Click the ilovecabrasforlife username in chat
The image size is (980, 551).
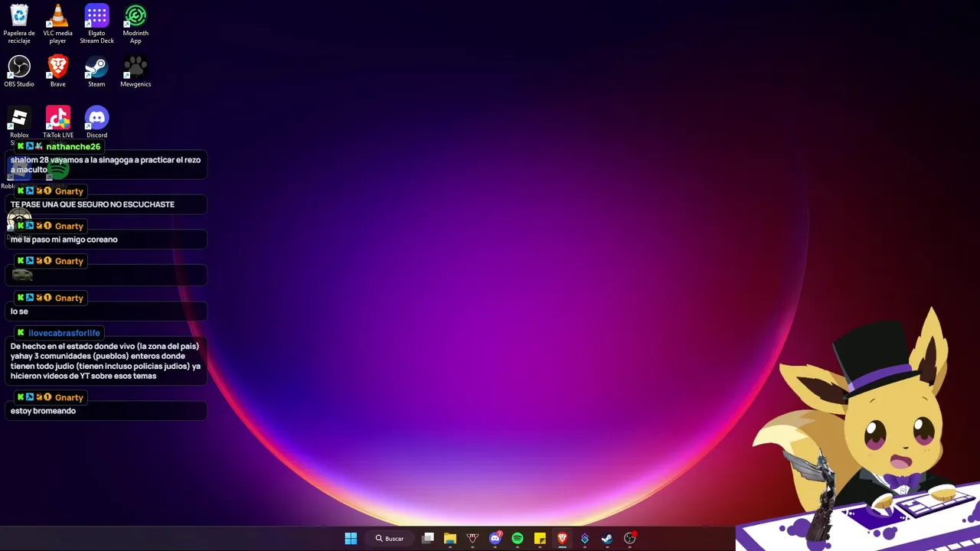(x=64, y=333)
